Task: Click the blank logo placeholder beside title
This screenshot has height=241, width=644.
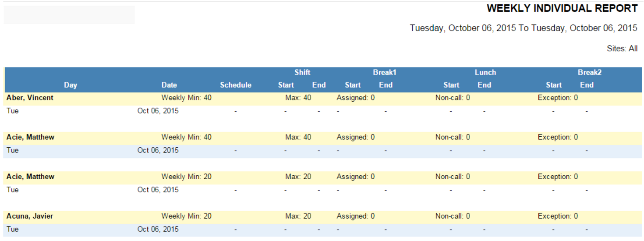Action: click(69, 15)
